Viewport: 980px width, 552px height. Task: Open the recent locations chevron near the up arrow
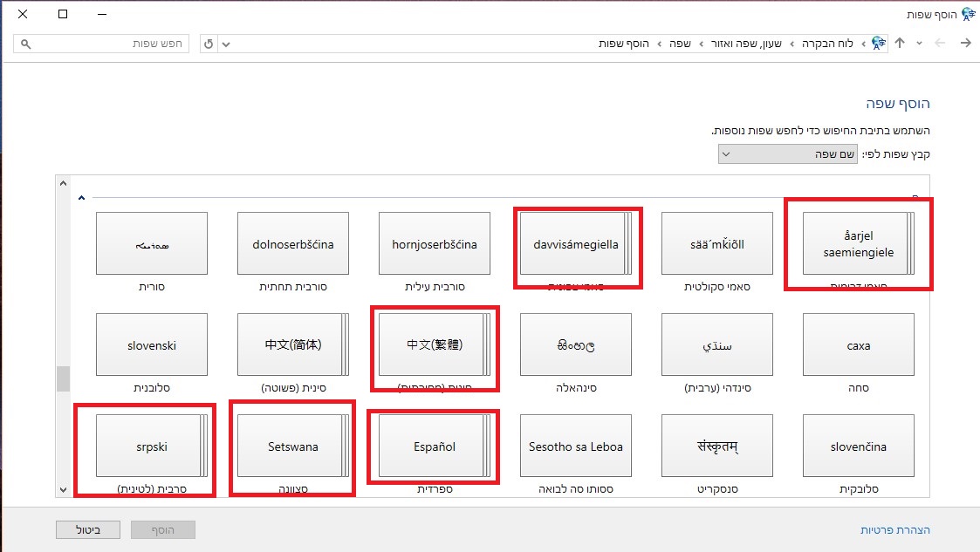[919, 44]
